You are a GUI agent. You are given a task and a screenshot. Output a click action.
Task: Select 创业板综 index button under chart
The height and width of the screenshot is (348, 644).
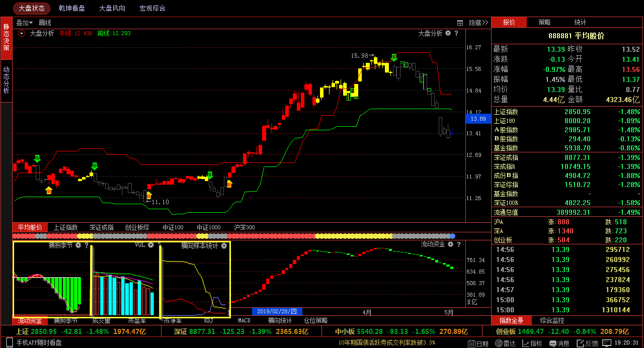(x=137, y=227)
